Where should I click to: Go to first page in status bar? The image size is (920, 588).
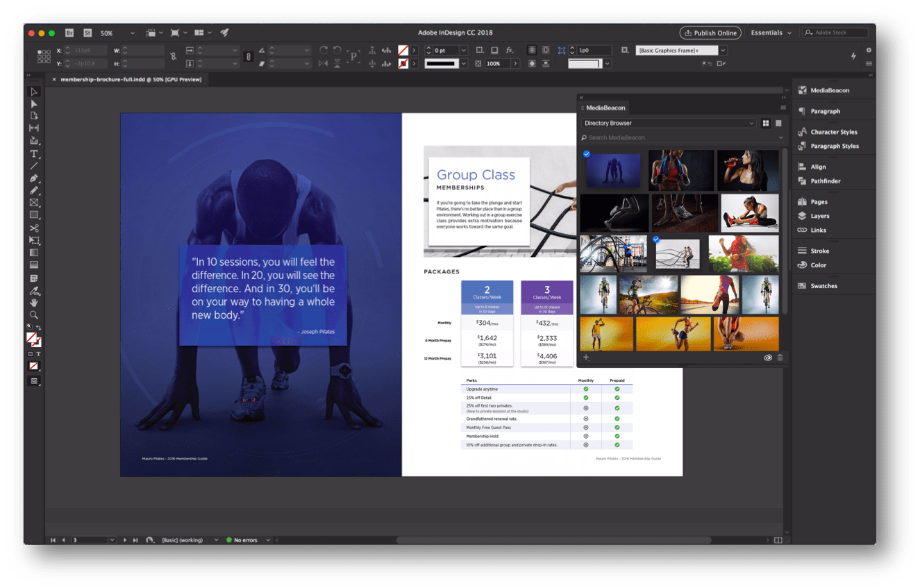[53, 540]
